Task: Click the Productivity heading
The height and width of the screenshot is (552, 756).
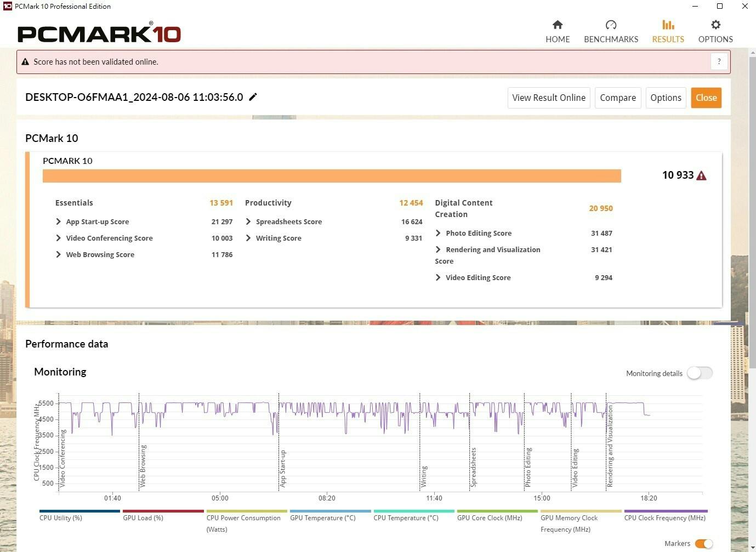Action: (268, 203)
